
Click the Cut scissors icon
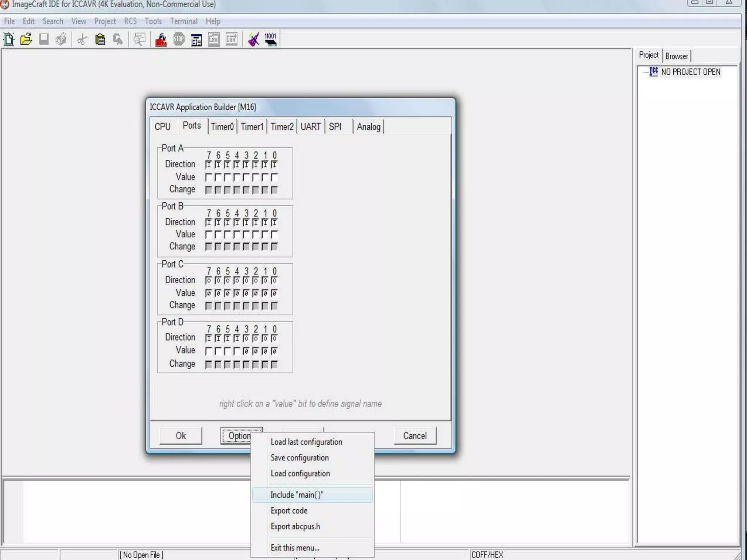pos(82,39)
